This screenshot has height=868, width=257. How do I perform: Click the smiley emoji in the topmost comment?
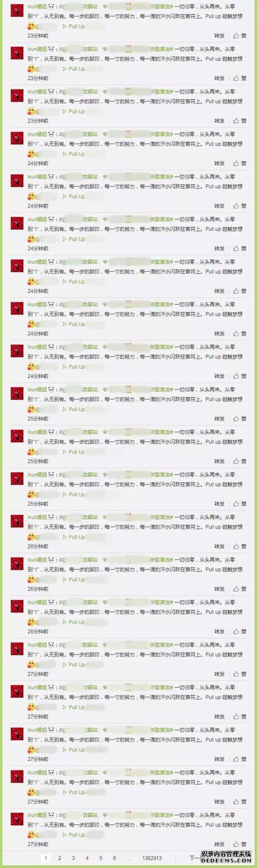tap(31, 26)
